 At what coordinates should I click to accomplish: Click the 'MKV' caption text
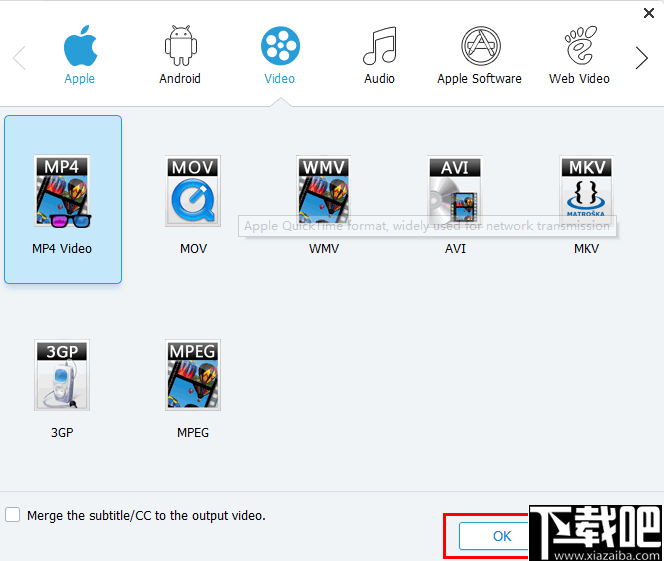click(x=587, y=249)
